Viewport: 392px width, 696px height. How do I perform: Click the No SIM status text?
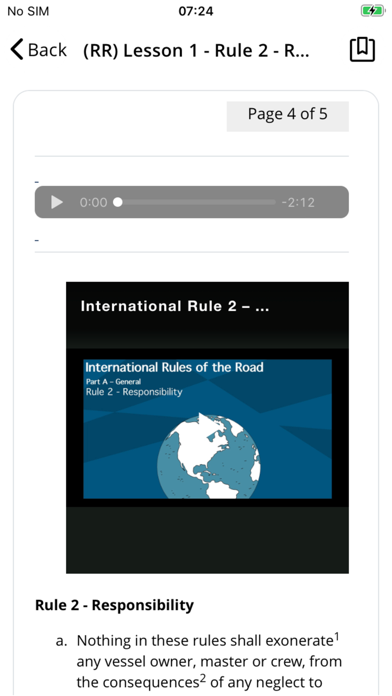pyautogui.click(x=28, y=11)
